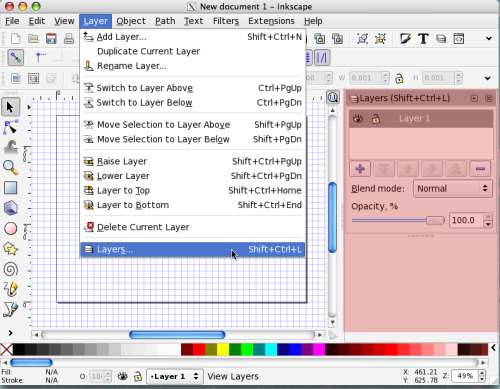Select the Tweak tool
Viewport: 500px width, 389px height.
(10, 147)
